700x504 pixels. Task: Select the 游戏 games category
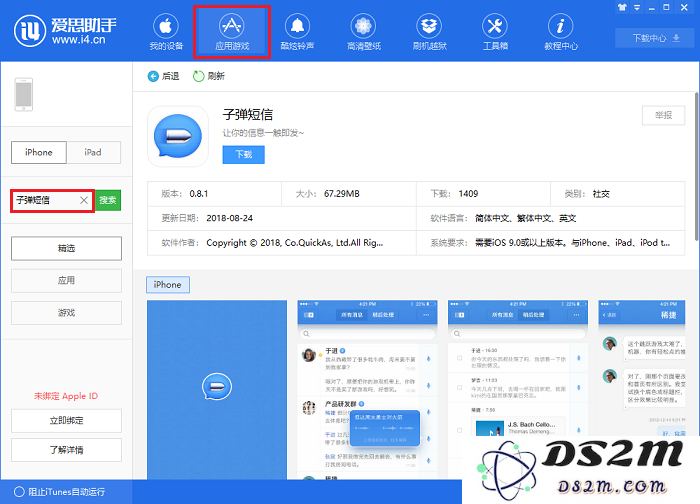pos(67,312)
